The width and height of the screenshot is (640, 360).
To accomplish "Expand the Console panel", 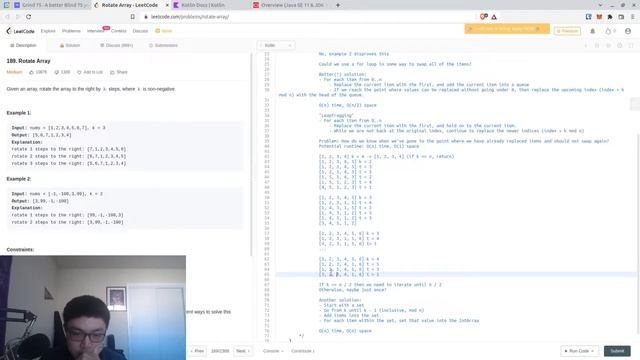I will [273, 351].
